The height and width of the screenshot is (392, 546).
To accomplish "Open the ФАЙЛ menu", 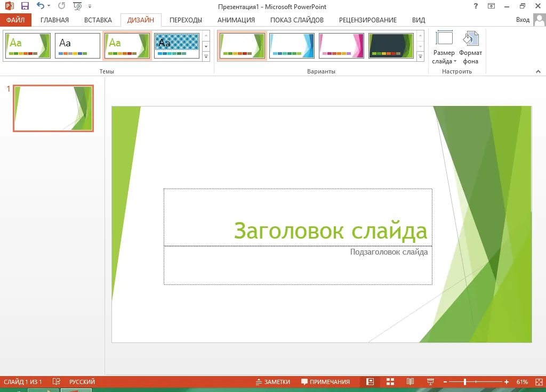I will coord(15,20).
